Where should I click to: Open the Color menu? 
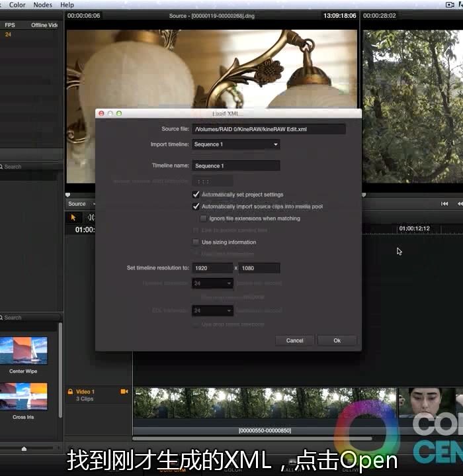(17, 5)
